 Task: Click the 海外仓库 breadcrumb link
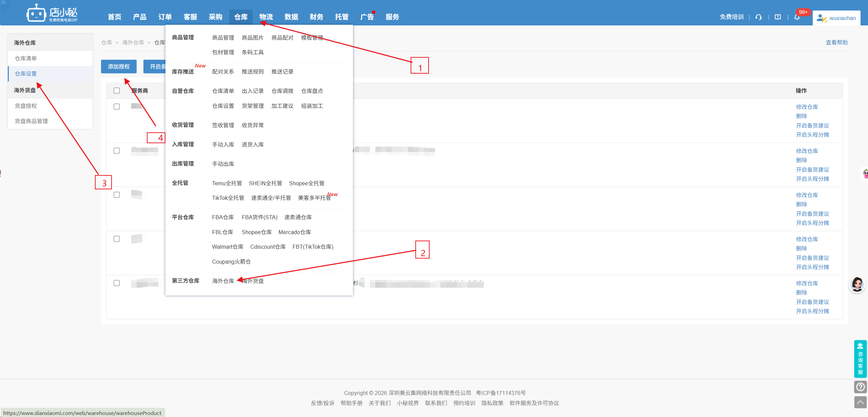tap(133, 42)
